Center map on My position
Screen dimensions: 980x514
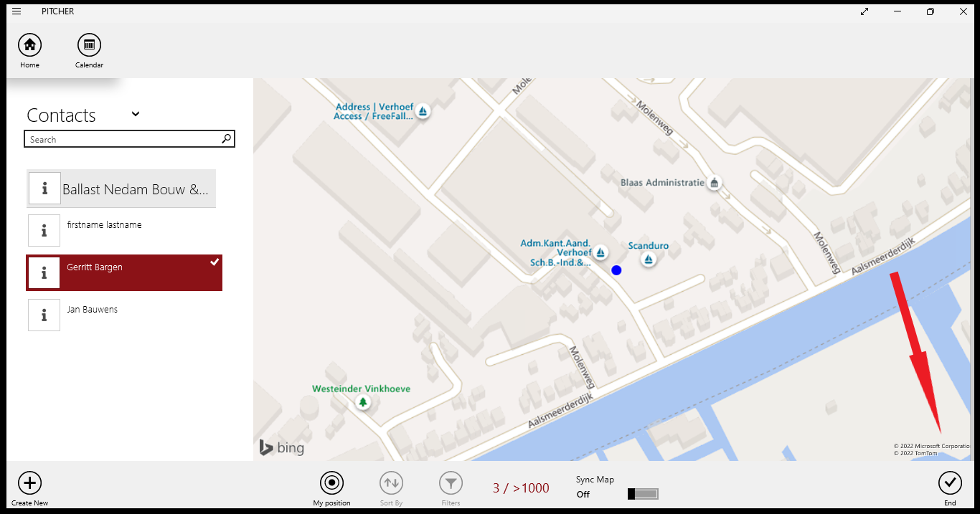click(x=331, y=483)
